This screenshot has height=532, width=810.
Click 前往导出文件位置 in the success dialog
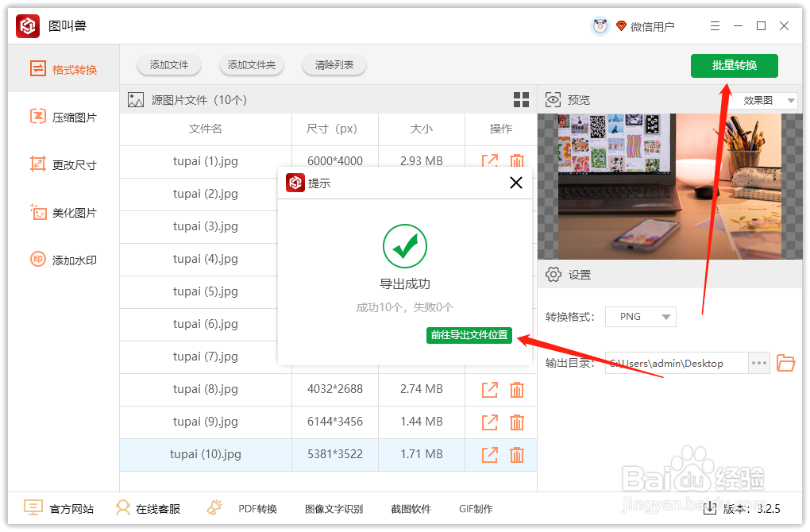pyautogui.click(x=469, y=335)
